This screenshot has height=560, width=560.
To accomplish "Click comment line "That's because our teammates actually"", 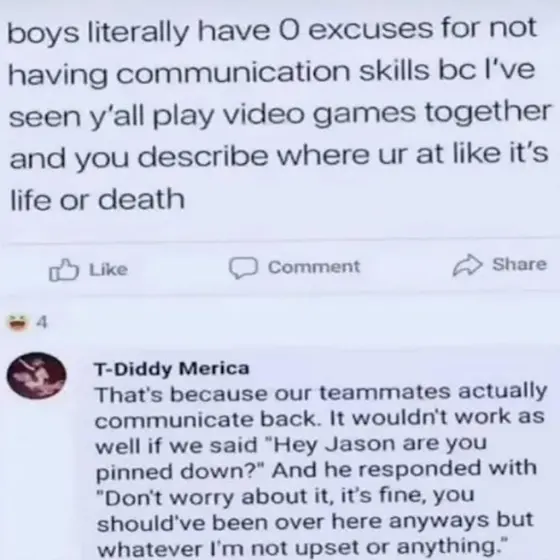I will 321,394.
